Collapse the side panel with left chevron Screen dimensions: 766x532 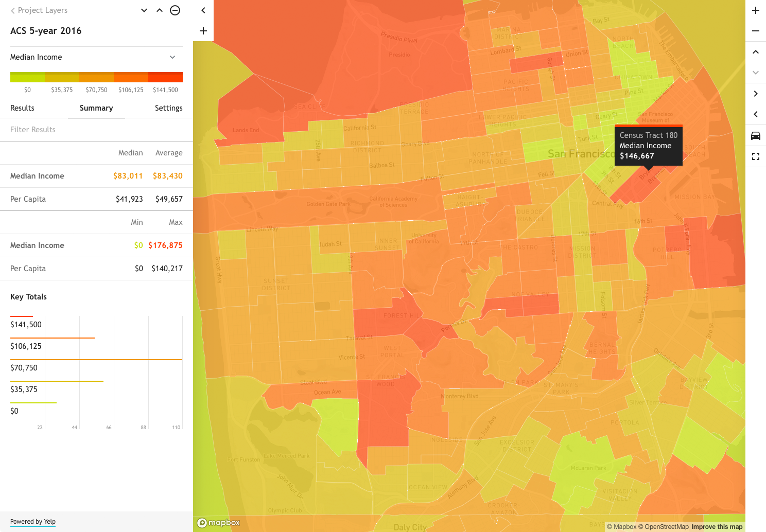tap(203, 10)
